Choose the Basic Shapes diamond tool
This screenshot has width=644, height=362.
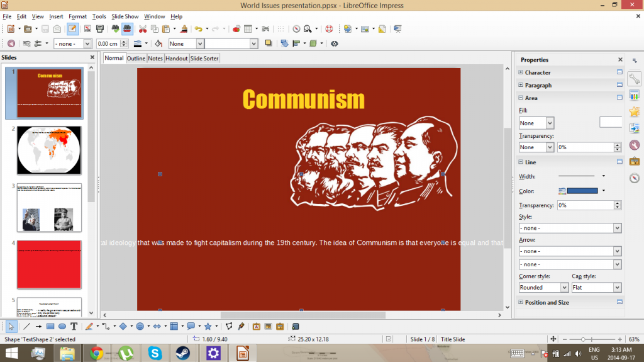pyautogui.click(x=123, y=327)
